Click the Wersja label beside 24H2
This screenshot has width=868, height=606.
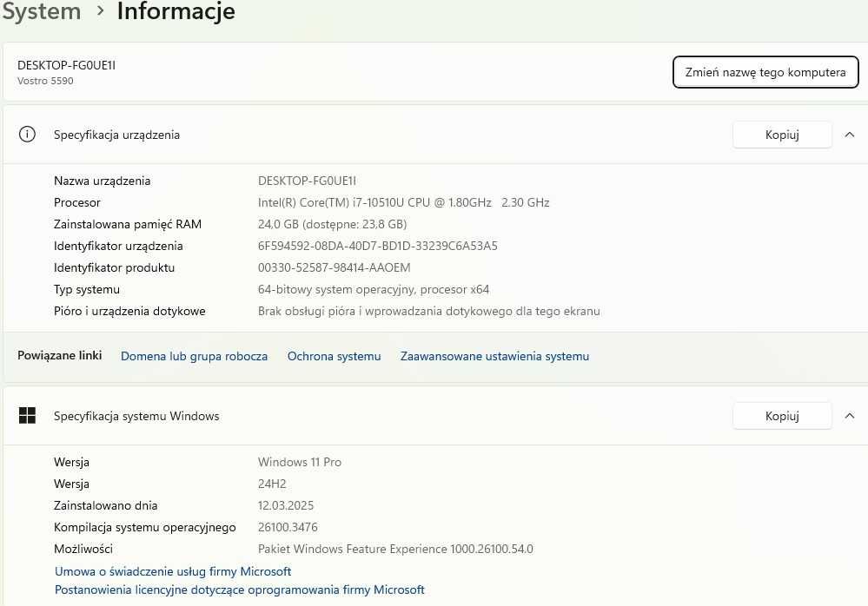pyautogui.click(x=71, y=484)
